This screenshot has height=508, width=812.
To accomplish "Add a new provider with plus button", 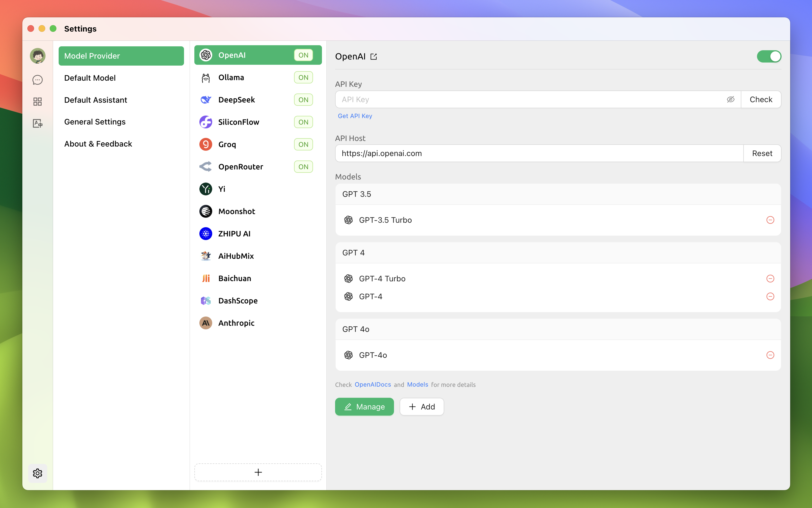I will (x=258, y=472).
